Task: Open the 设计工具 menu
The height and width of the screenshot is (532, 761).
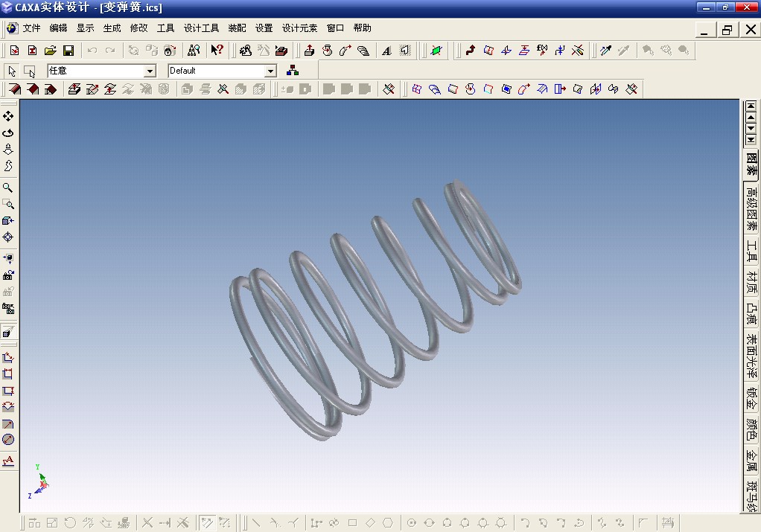Action: pyautogui.click(x=201, y=28)
